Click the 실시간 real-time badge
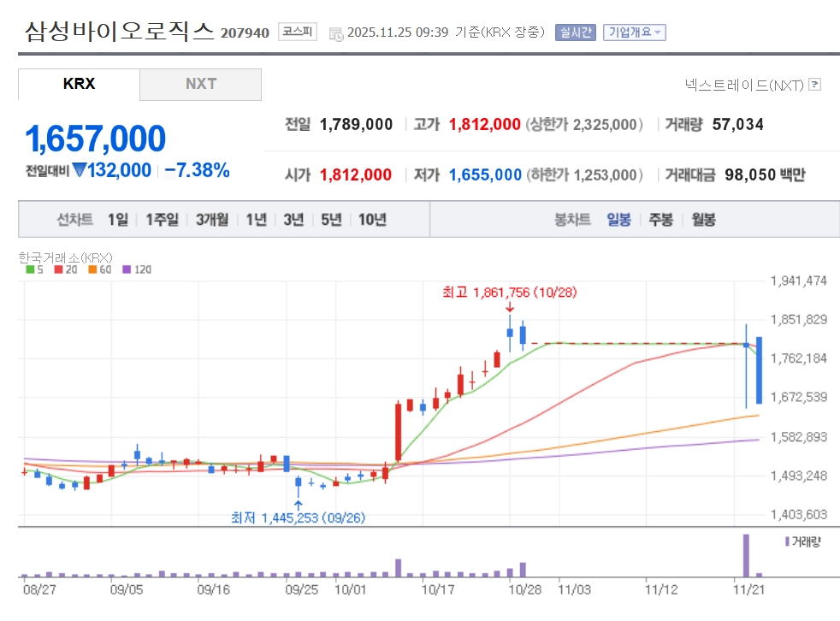The image size is (840, 621). coord(575,33)
